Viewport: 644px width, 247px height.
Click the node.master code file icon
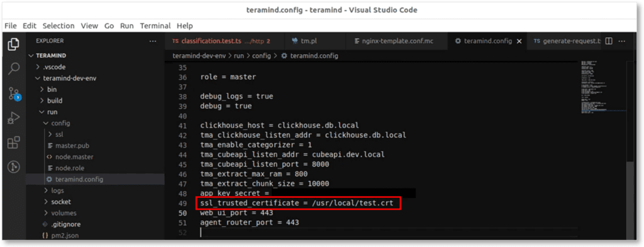pyautogui.click(x=49, y=157)
